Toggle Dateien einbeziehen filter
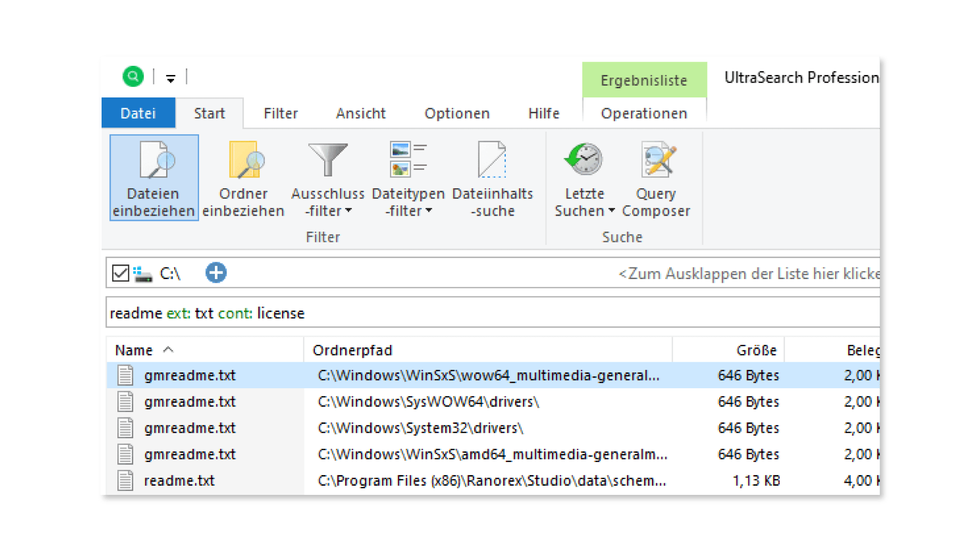 coord(154,178)
